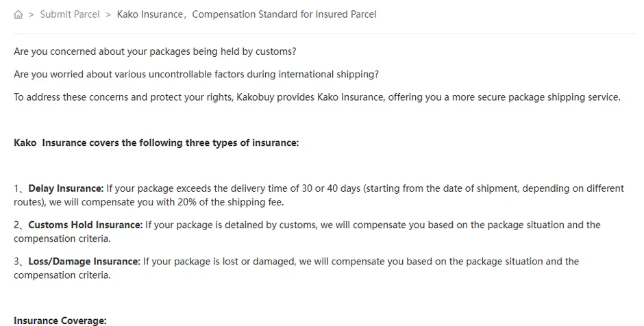Click the bold Customs Hold Insurance label

click(x=85, y=225)
